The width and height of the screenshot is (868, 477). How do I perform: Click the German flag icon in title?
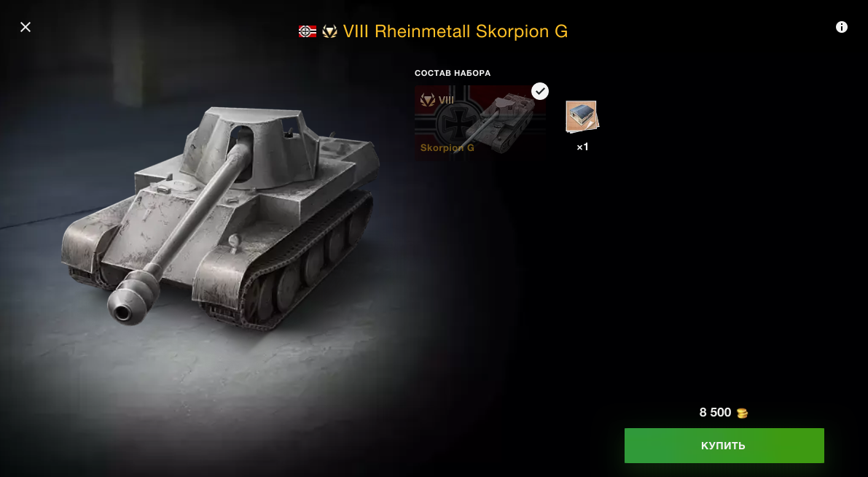coord(308,31)
